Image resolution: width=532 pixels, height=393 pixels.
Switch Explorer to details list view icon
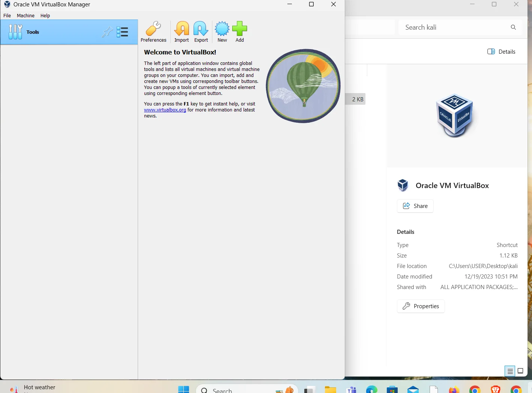click(x=510, y=371)
